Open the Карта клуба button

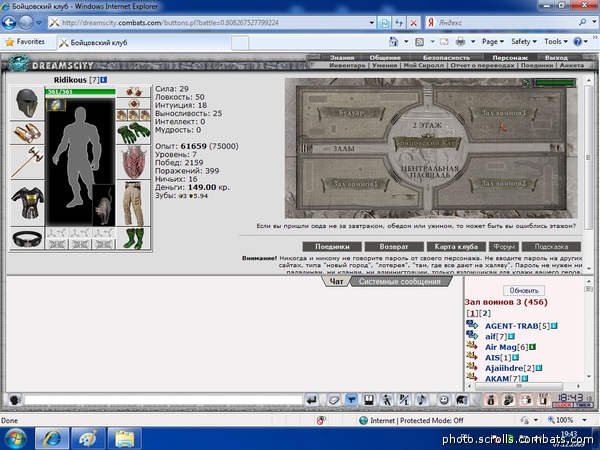point(456,247)
